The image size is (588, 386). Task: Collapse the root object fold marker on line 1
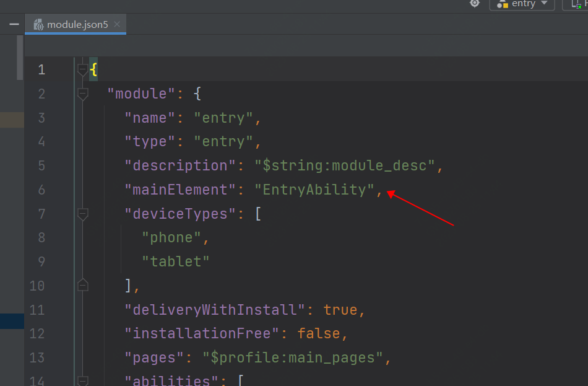tap(82, 70)
